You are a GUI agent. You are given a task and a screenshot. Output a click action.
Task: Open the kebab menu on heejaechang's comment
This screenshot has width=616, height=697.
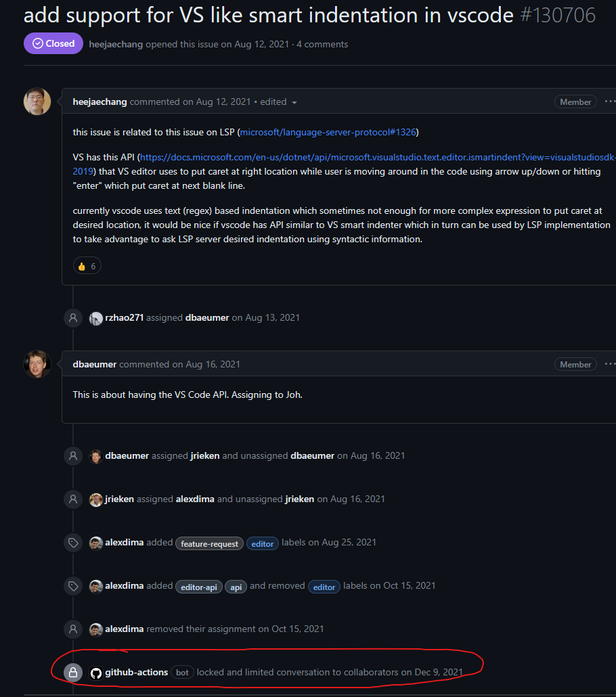[x=609, y=101]
